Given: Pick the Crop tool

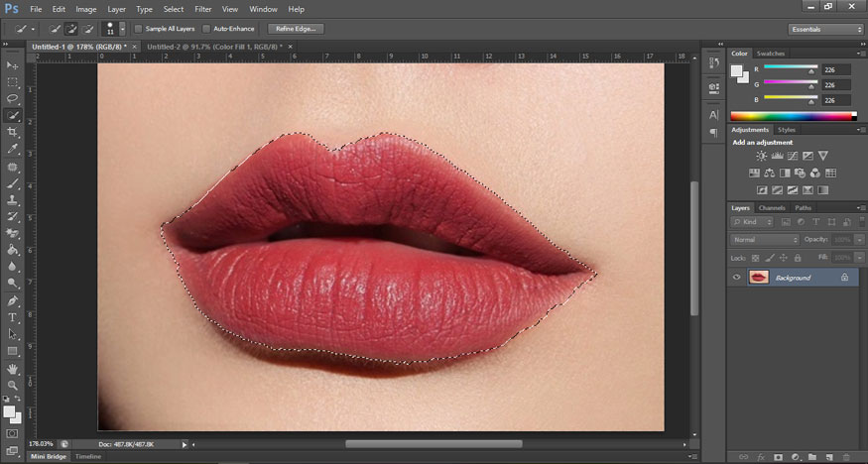Looking at the screenshot, I should [x=13, y=132].
